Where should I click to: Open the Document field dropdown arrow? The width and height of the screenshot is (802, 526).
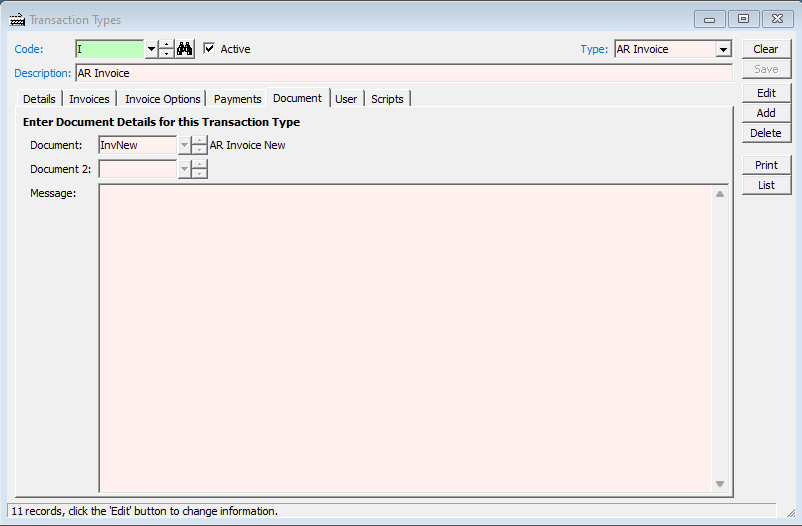tap(184, 145)
